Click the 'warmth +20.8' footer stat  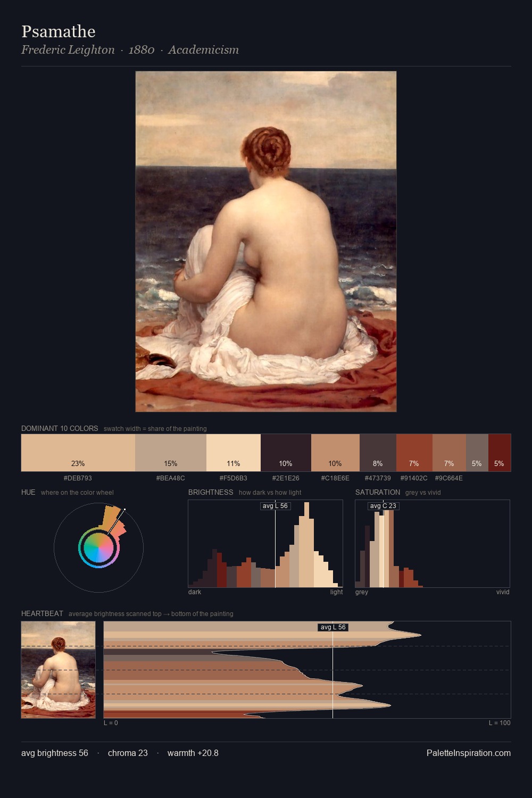193,753
